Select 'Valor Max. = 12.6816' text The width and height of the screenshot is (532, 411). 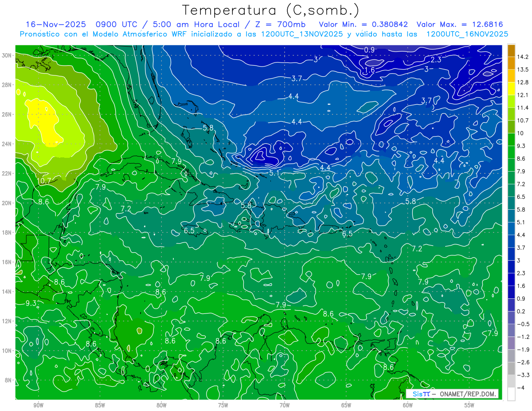(x=460, y=24)
